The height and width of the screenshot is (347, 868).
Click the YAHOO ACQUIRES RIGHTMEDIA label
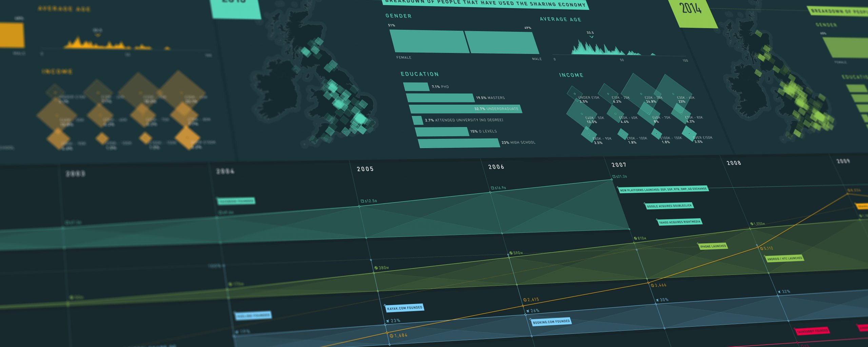coord(680,222)
